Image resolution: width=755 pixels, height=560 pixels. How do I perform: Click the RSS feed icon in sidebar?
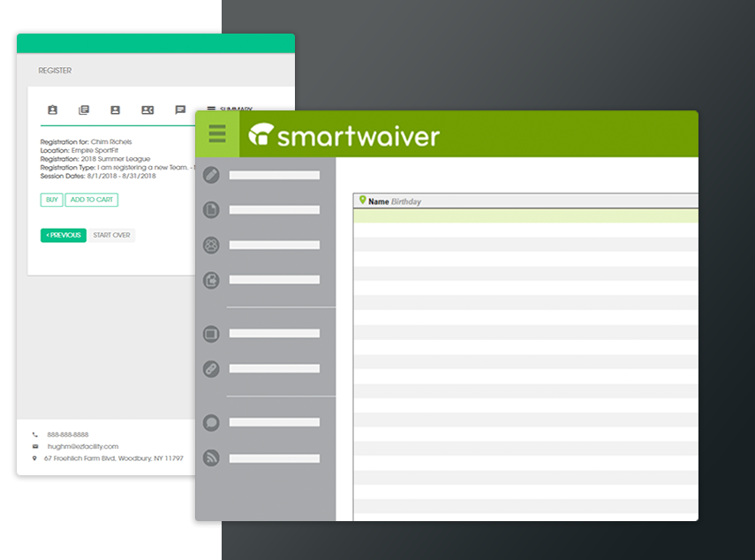click(211, 458)
